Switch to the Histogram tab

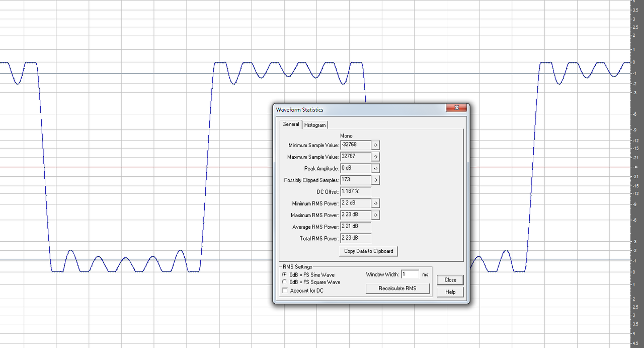(x=315, y=125)
